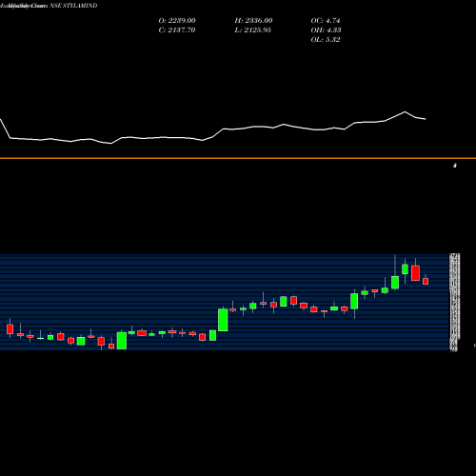The width and height of the screenshot is (476, 476).
Task: Click the OL: 5.32 percentage value
Action: tap(326, 40)
